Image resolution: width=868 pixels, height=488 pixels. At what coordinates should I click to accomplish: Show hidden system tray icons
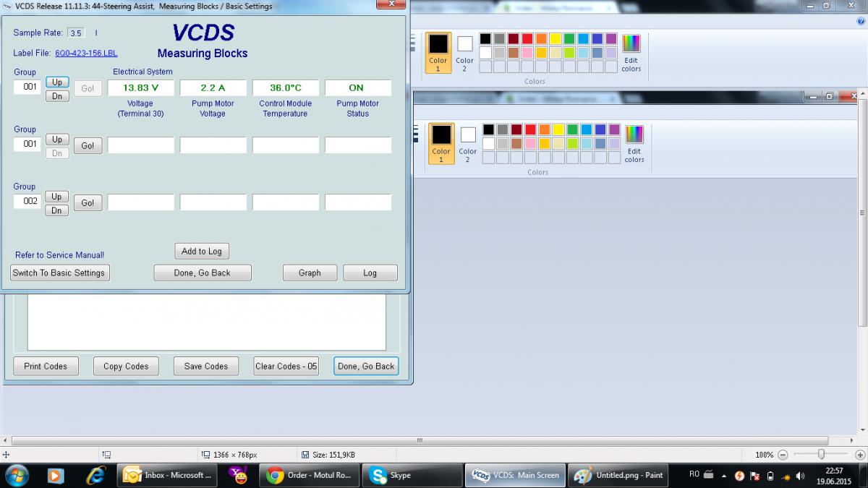click(724, 476)
